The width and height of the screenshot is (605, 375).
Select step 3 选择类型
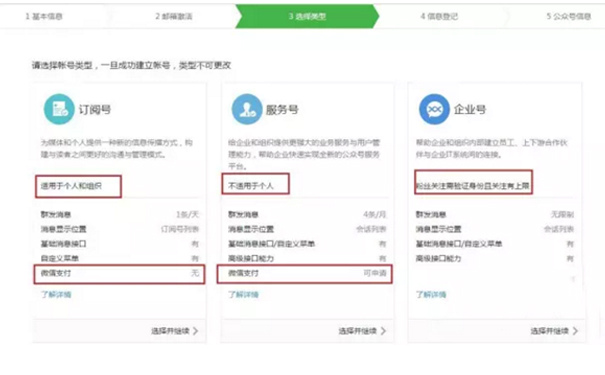coord(307,17)
